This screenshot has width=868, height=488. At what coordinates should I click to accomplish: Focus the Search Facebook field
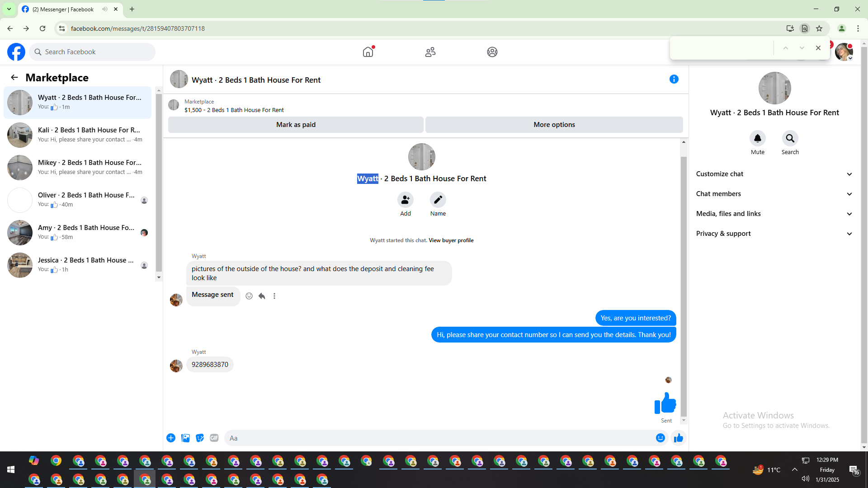92,52
